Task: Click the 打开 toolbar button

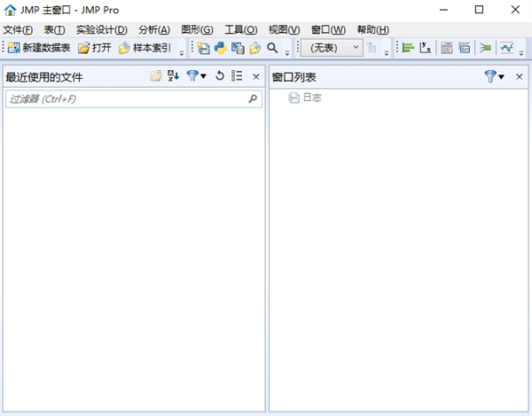Action: tap(94, 48)
